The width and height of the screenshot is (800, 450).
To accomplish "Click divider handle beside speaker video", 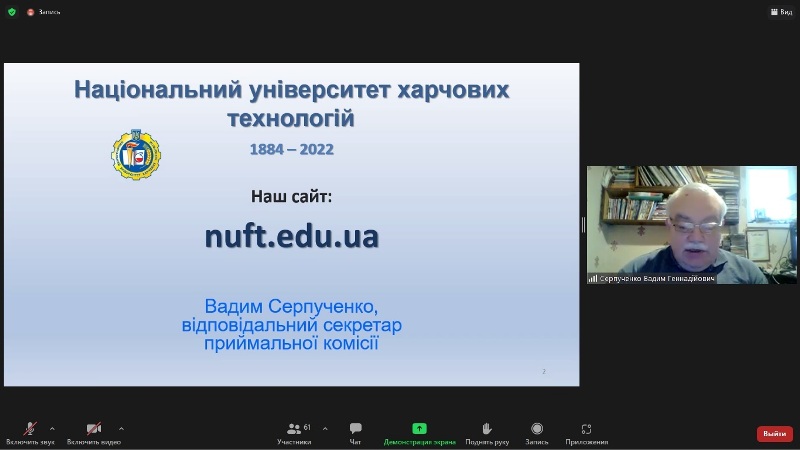I will pyautogui.click(x=583, y=224).
